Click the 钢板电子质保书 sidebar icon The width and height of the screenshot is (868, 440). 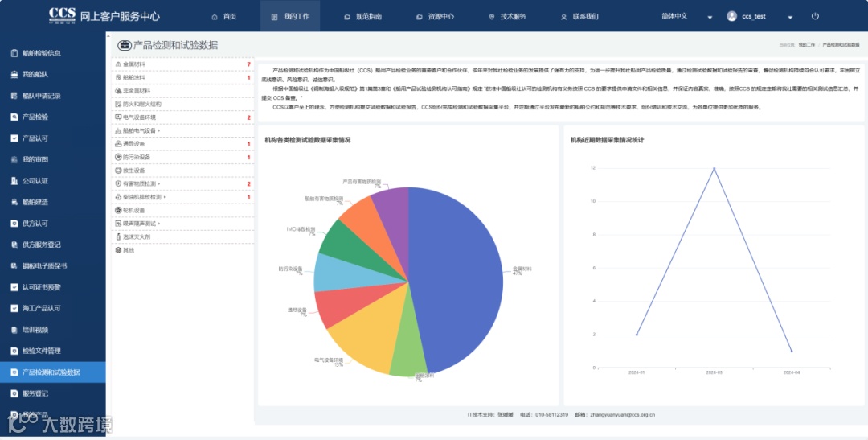tap(15, 266)
